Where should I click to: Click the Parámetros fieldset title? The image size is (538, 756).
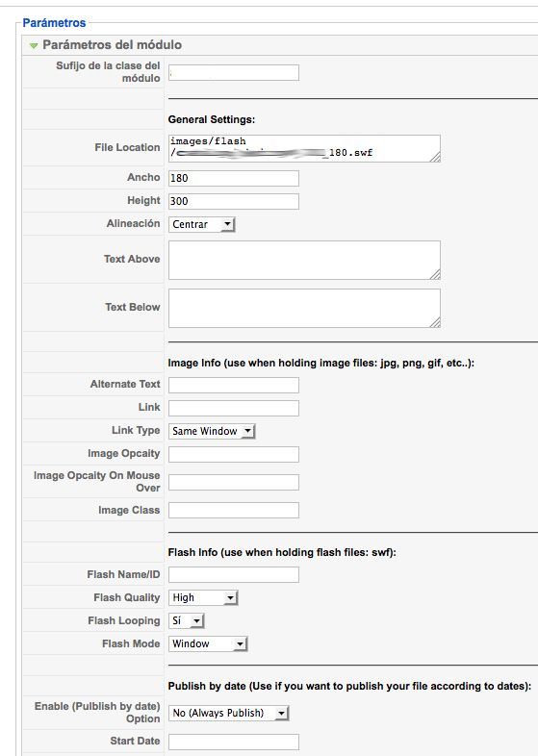coord(54,23)
